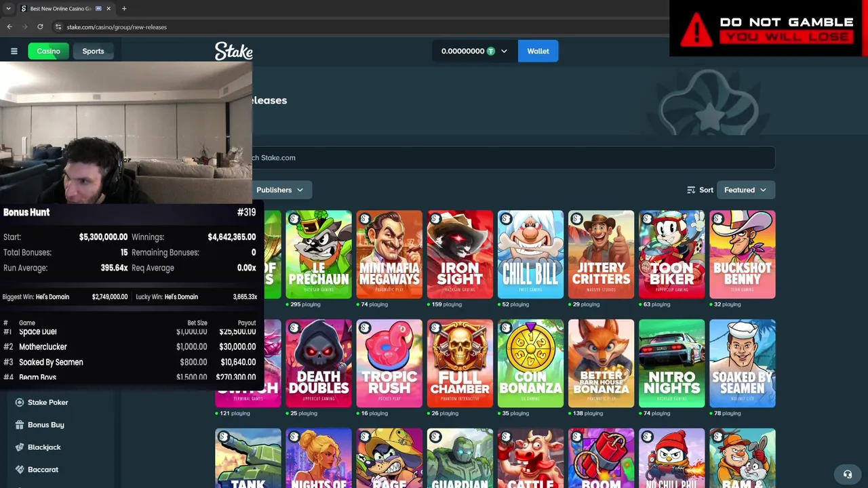Viewport: 868px width, 488px height.
Task: Open the tab search dropdown arrow
Action: click(x=8, y=9)
